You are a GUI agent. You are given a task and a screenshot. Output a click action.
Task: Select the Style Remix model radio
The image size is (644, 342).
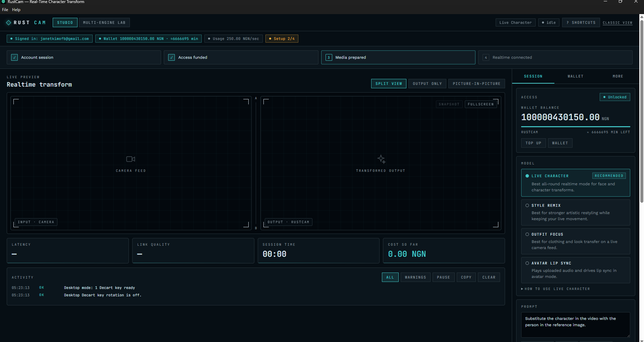(x=527, y=205)
